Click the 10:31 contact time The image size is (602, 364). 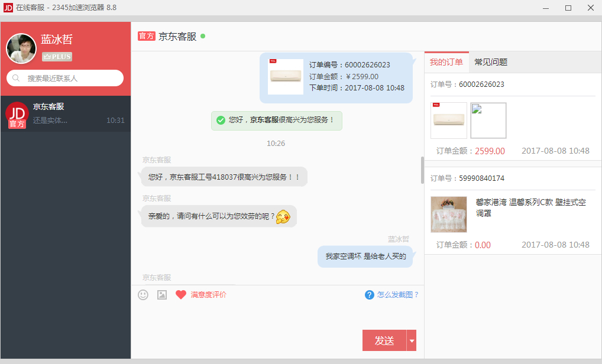click(115, 121)
